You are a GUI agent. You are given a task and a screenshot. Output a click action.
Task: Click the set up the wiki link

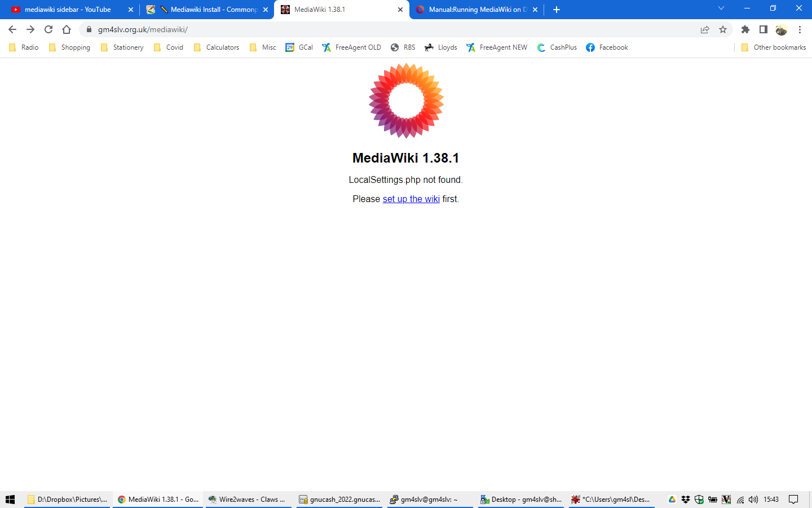click(411, 199)
